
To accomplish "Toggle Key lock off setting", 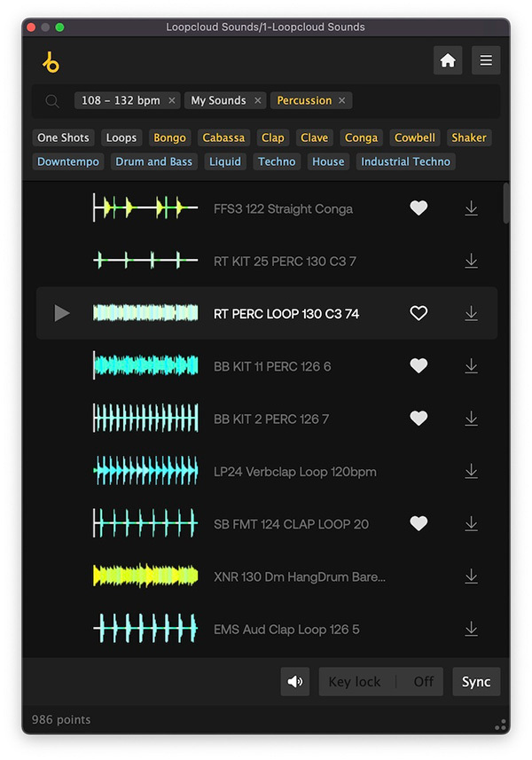I will (x=380, y=682).
